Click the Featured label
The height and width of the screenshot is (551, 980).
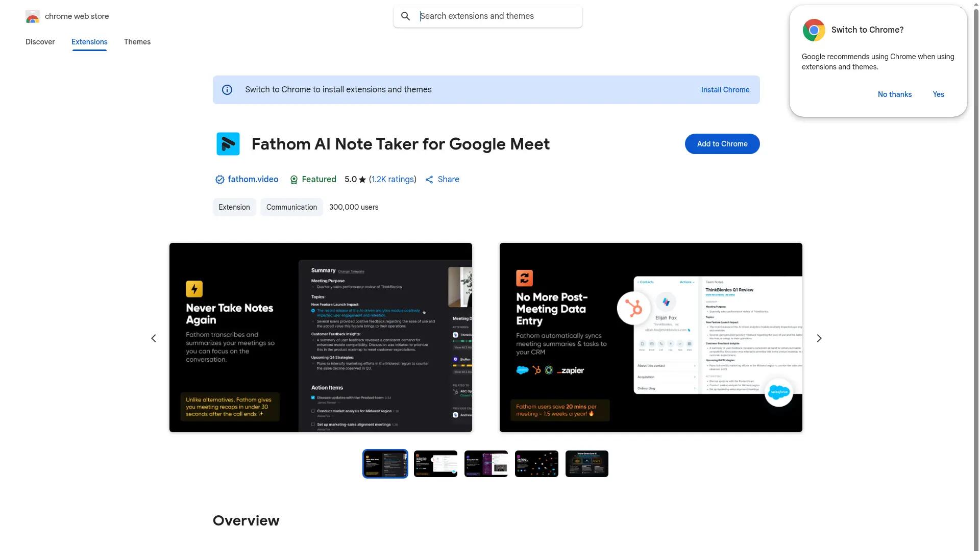319,180
